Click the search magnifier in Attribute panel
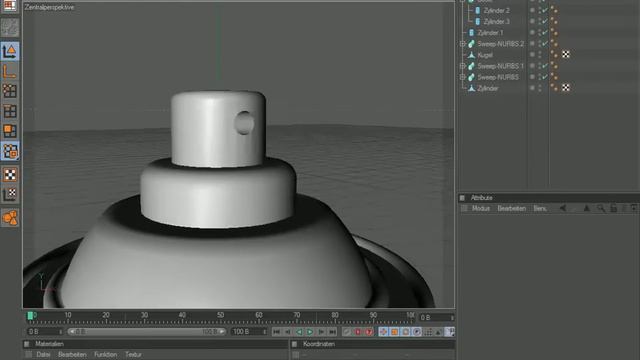 click(x=601, y=208)
